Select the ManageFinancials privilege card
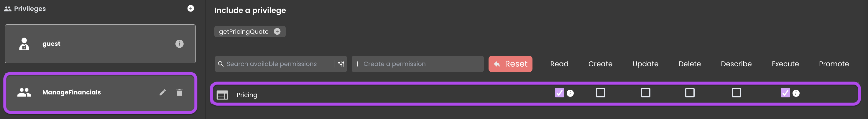Image resolution: width=868 pixels, height=119 pixels. tap(100, 93)
